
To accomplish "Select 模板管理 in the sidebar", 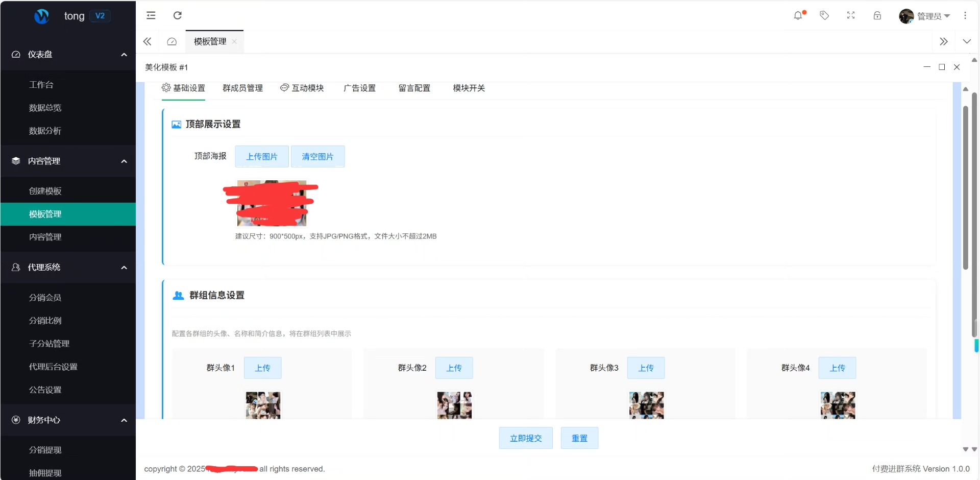I will click(68, 214).
